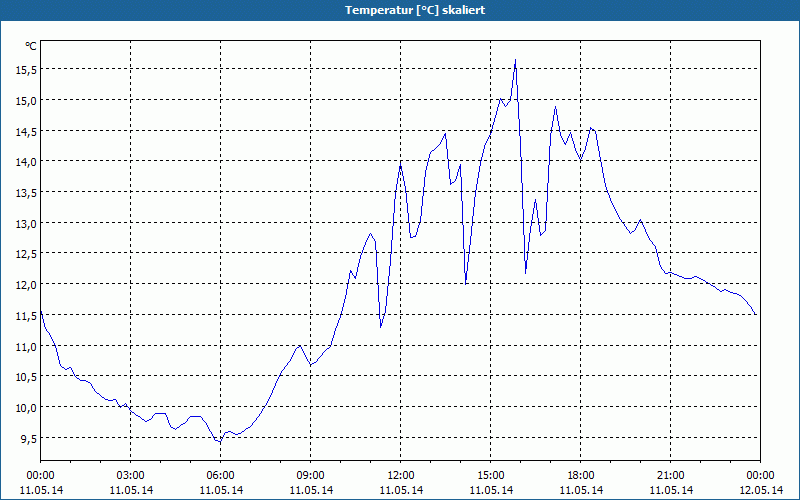
Task: Pick the 13,5 y-axis label
Action: 26,193
